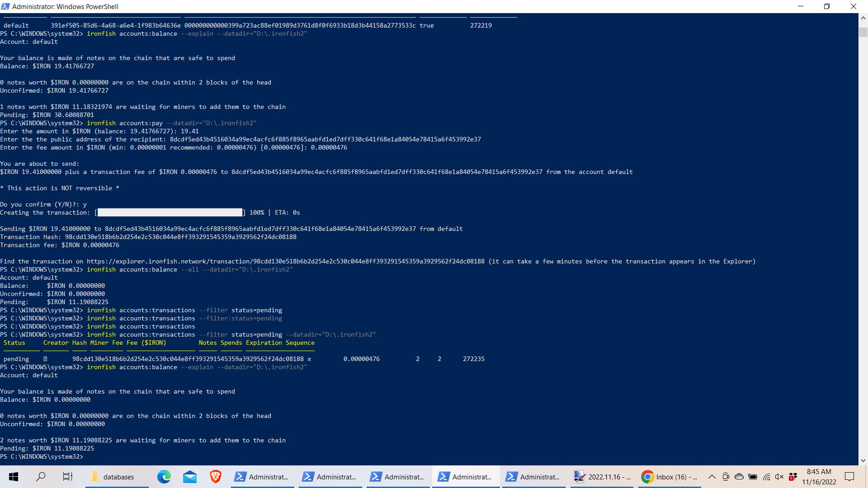Screen dimensions: 868x488
Task: Unmute the system volume in the tray
Action: 779,477
